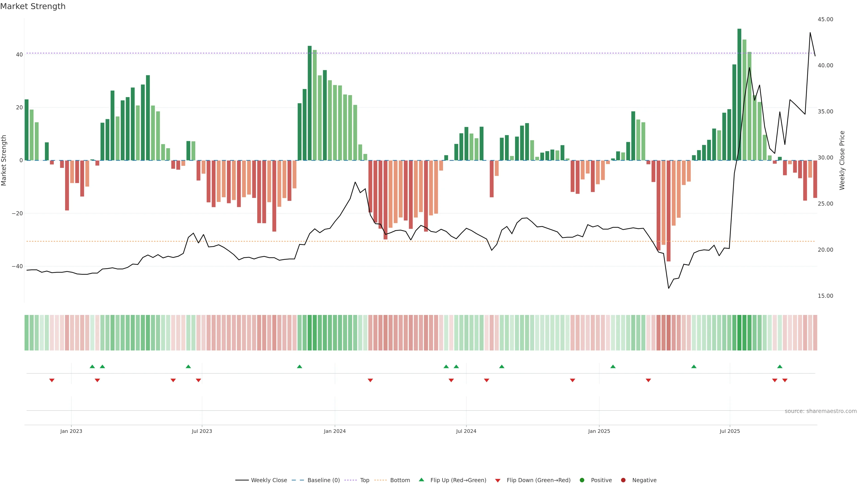Click the Negative red circle legend icon
This screenshot has width=868, height=488.
[x=623, y=480]
